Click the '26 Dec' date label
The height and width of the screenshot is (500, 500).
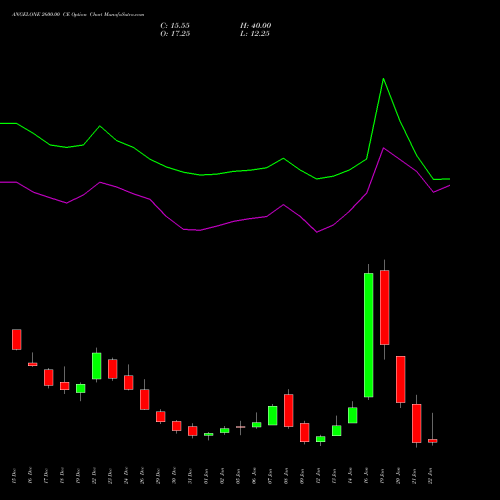142,476
